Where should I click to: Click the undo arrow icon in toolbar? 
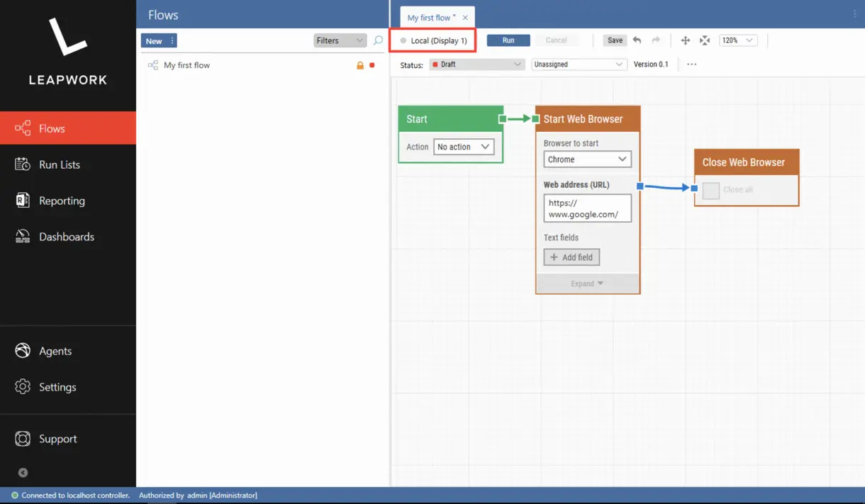637,40
